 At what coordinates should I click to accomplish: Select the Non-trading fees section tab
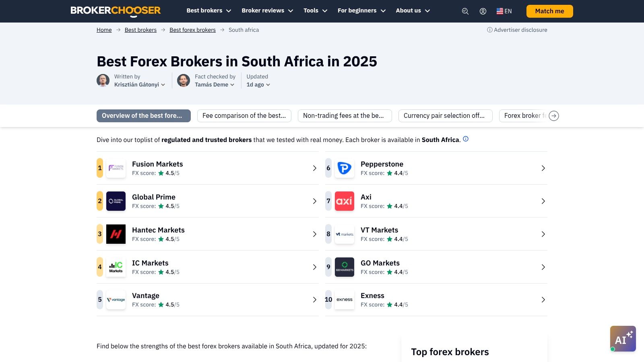(345, 115)
